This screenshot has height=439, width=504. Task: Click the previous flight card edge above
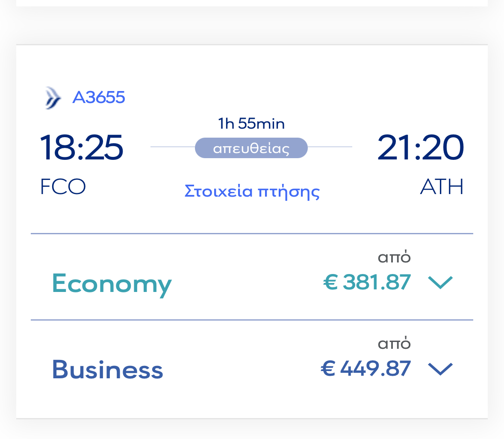252,3
